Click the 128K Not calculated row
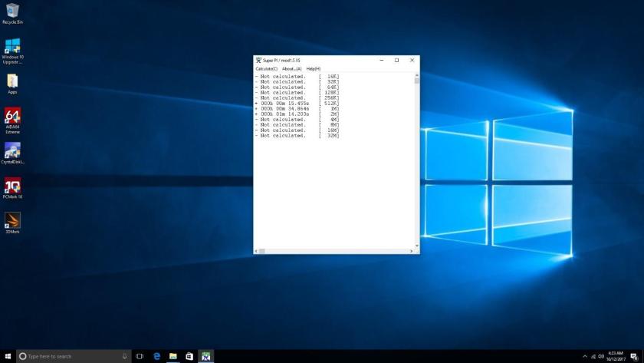The height and width of the screenshot is (363, 644). (297, 93)
